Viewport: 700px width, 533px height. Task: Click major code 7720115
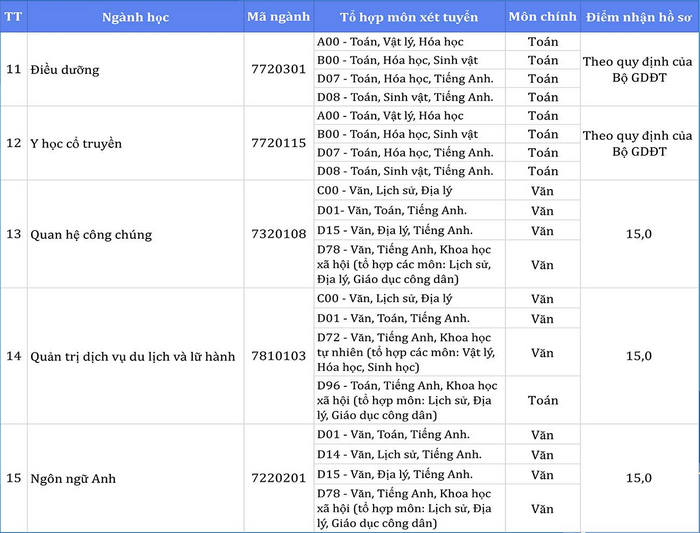(279, 143)
